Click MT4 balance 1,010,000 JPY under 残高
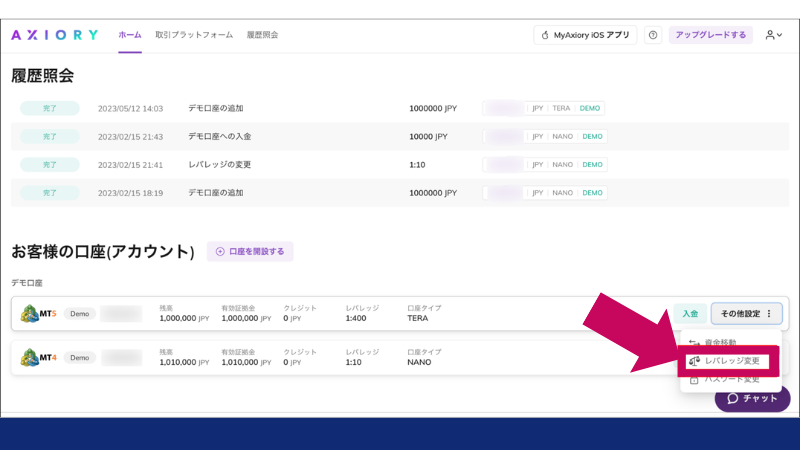 tap(184, 362)
